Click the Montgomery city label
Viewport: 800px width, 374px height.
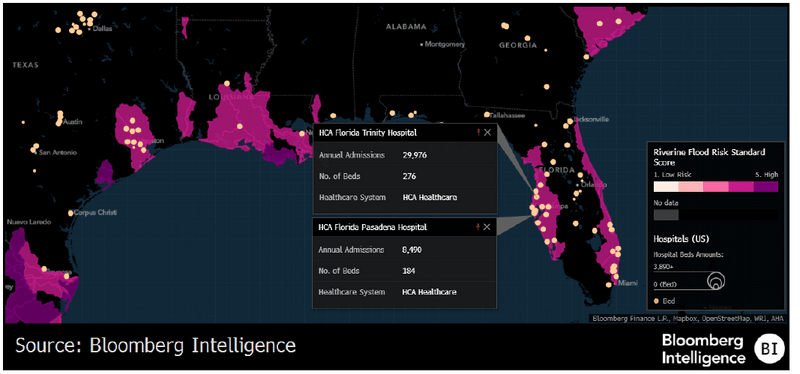[445, 44]
